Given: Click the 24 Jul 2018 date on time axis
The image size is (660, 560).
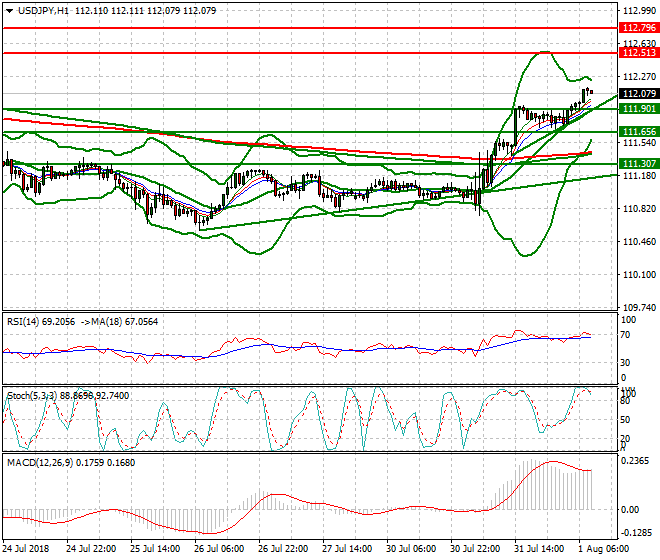Looking at the screenshot, I should pyautogui.click(x=26, y=550).
